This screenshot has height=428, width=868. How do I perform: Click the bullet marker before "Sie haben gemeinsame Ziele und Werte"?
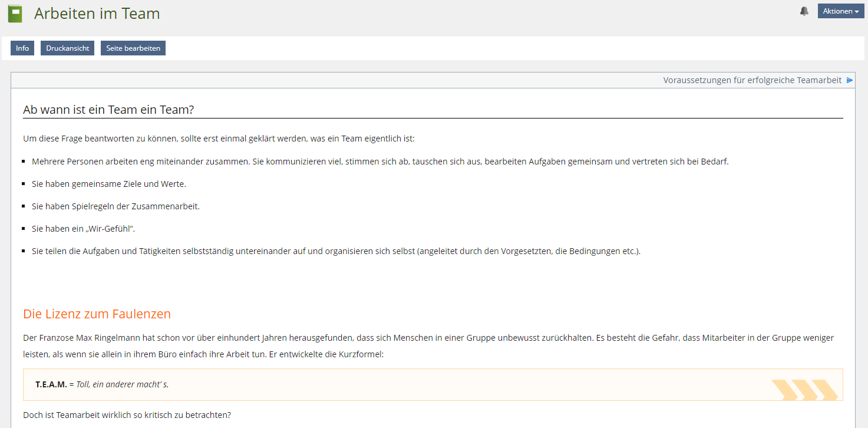[24, 183]
